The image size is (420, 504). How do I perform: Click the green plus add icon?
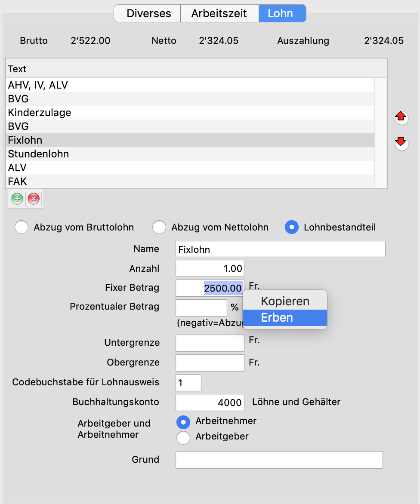pyautogui.click(x=17, y=199)
